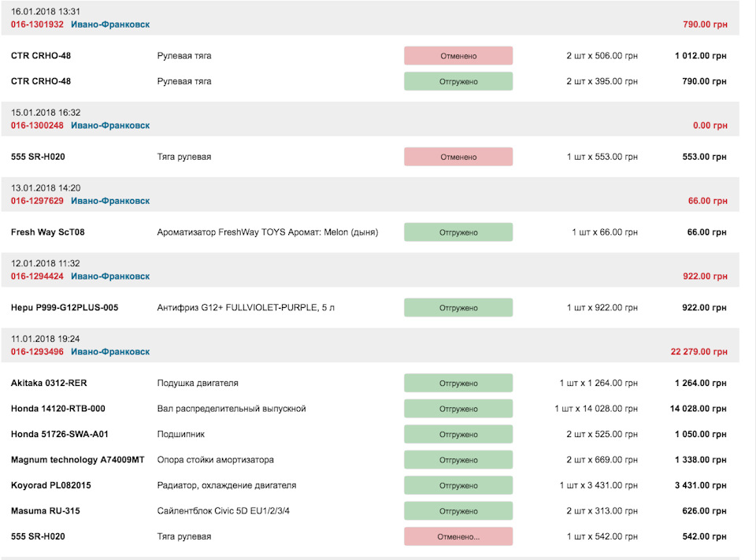This screenshot has height=560, width=756.
Task: Click Отменено status for CTR CRHO-48 at 506.00 грн
Action: [458, 56]
